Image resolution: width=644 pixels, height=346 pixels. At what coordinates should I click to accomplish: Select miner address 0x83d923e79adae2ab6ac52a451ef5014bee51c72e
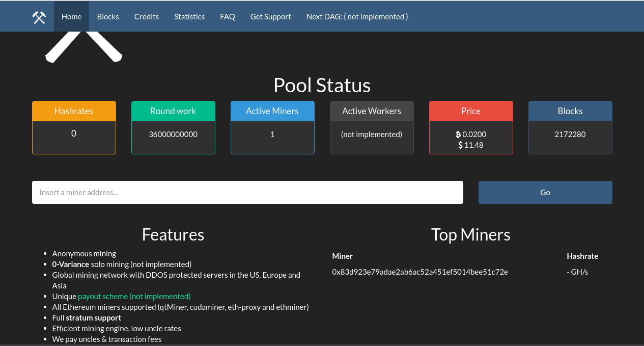click(x=420, y=272)
